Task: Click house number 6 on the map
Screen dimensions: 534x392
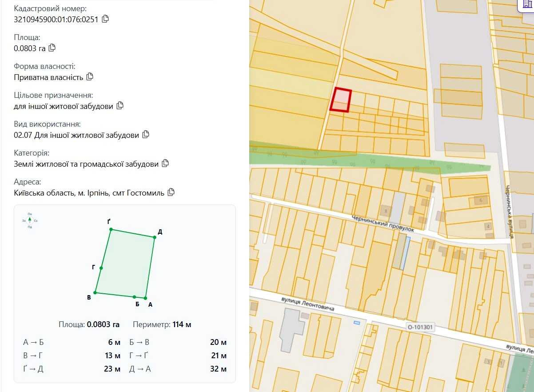Action: point(481,200)
